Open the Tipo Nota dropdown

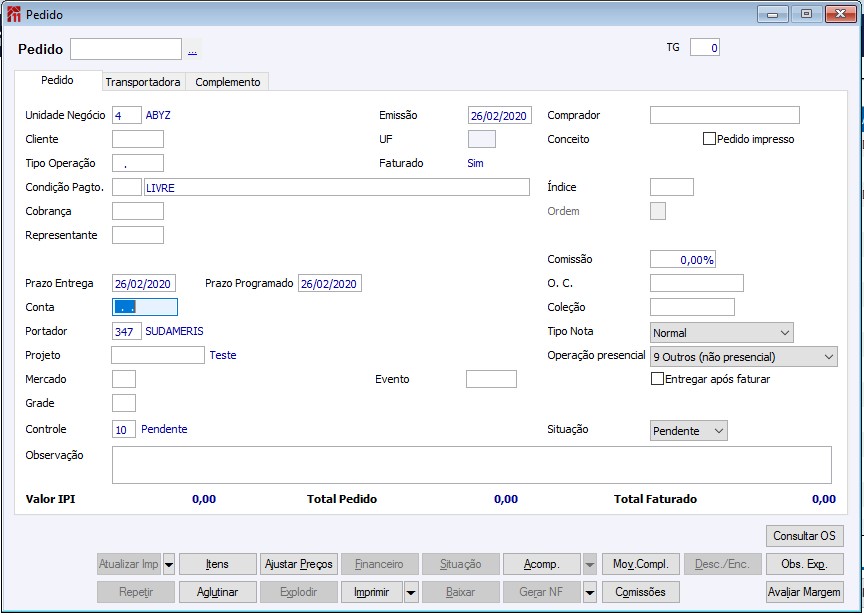pos(722,333)
